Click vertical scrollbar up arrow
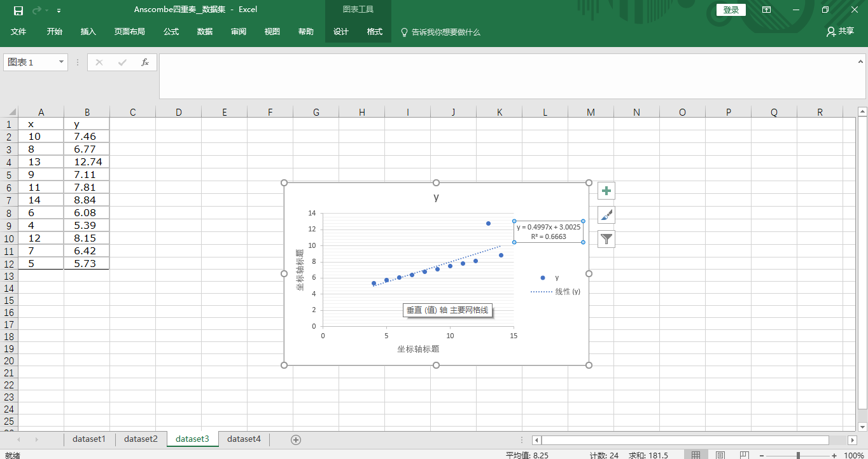This screenshot has height=459, width=868. pyautogui.click(x=862, y=112)
